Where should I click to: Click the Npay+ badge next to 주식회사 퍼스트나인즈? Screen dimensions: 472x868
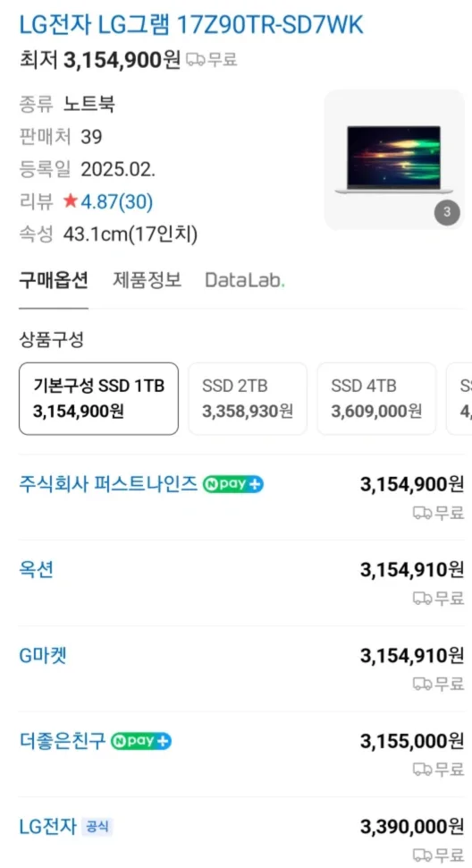tap(232, 484)
